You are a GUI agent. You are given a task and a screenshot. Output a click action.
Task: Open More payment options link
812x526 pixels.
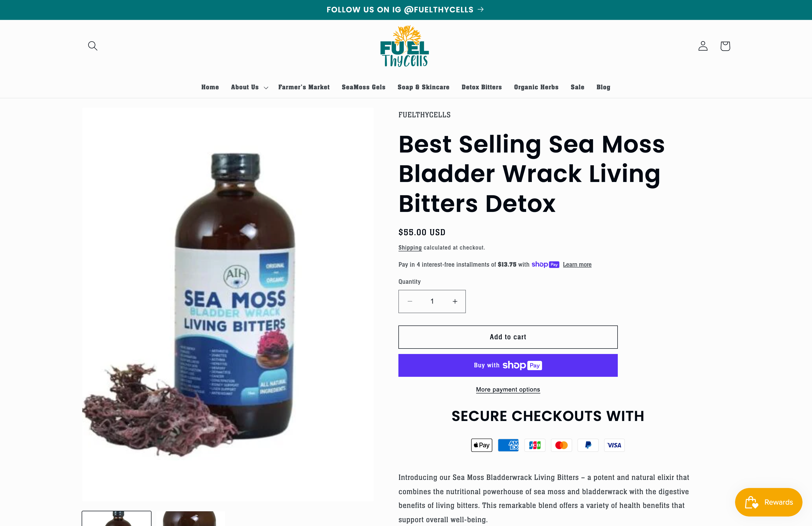(508, 389)
